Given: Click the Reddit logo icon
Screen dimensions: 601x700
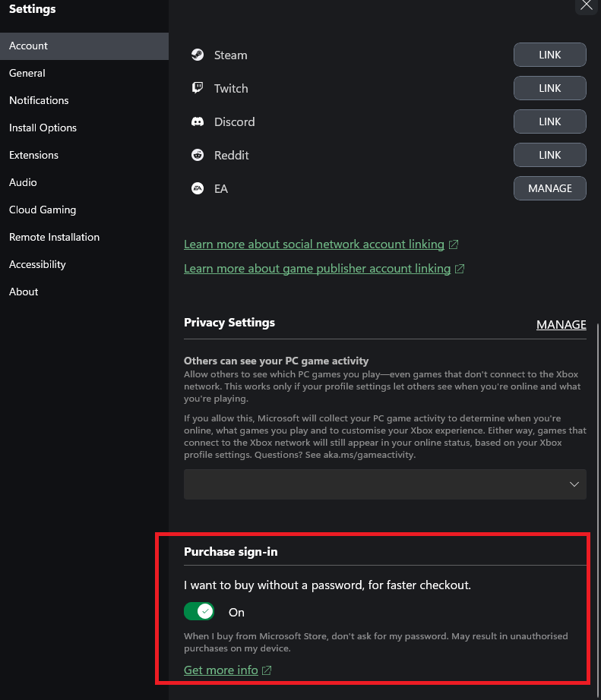Looking at the screenshot, I should coord(198,155).
